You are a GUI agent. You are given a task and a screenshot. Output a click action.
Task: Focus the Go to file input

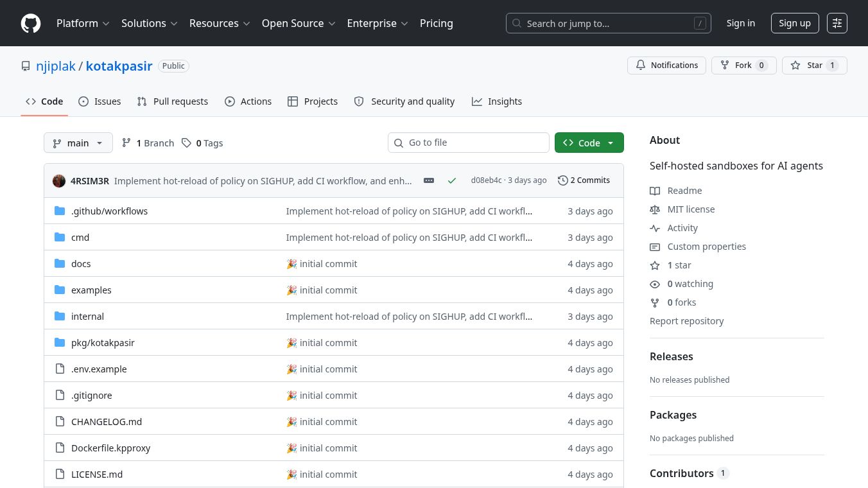point(469,143)
